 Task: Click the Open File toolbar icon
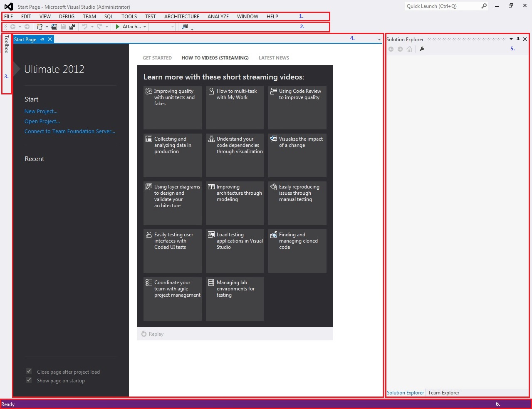click(54, 27)
